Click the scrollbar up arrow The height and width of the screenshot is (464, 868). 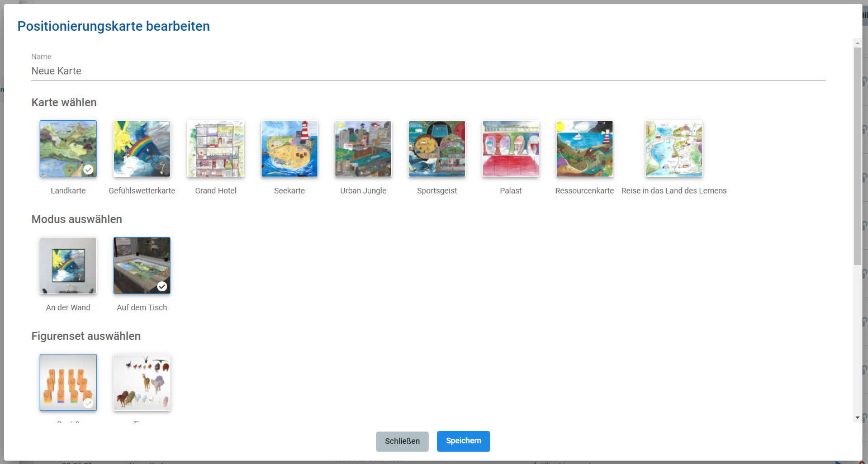(857, 42)
